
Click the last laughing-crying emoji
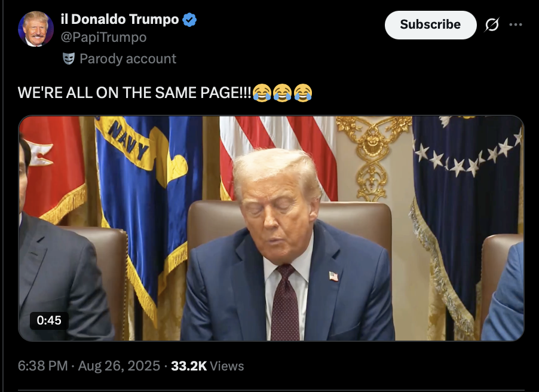tap(303, 93)
